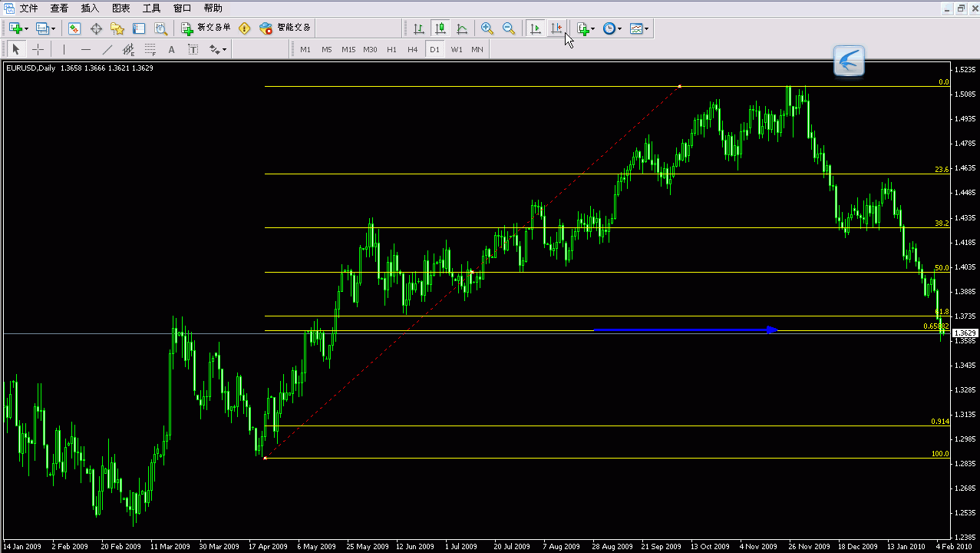This screenshot has width=980, height=553.
Task: Click the floating blue bird icon
Action: click(x=849, y=61)
